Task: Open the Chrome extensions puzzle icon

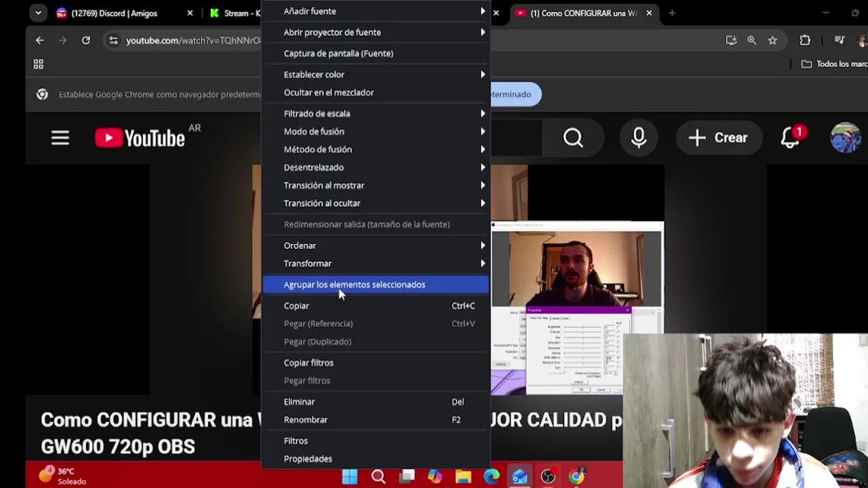Action: (x=805, y=41)
